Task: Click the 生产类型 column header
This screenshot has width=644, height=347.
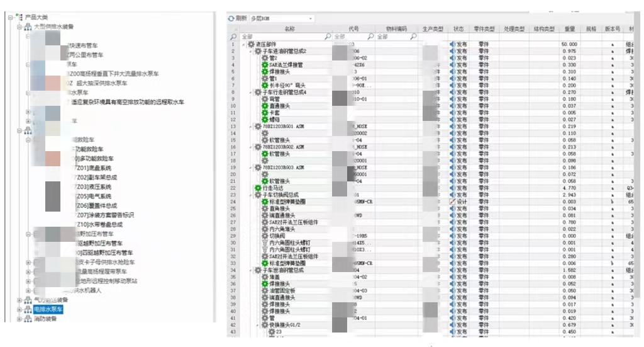Action: click(433, 29)
